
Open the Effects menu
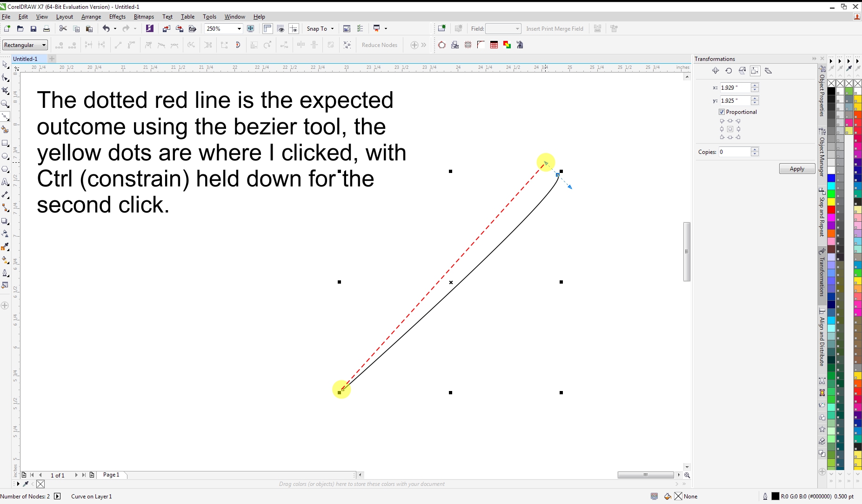(117, 17)
